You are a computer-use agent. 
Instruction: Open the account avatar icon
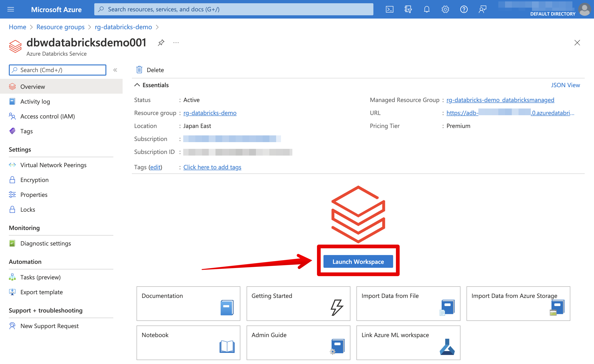[584, 9]
